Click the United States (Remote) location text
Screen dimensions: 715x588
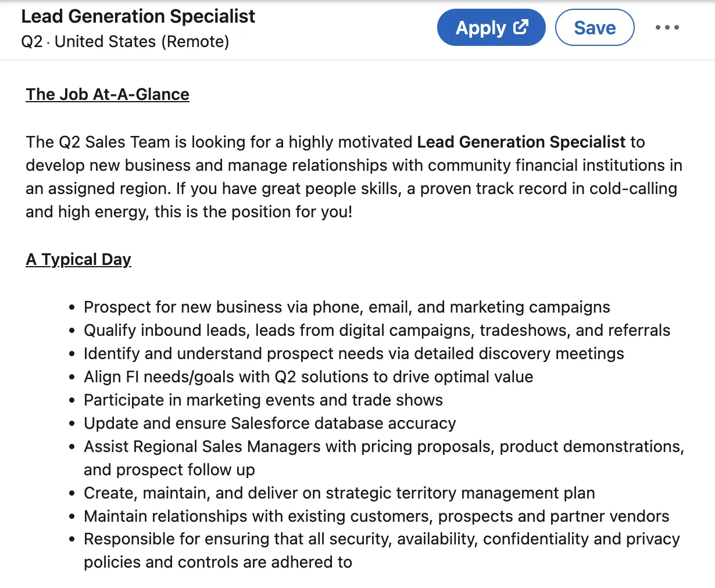click(x=142, y=42)
